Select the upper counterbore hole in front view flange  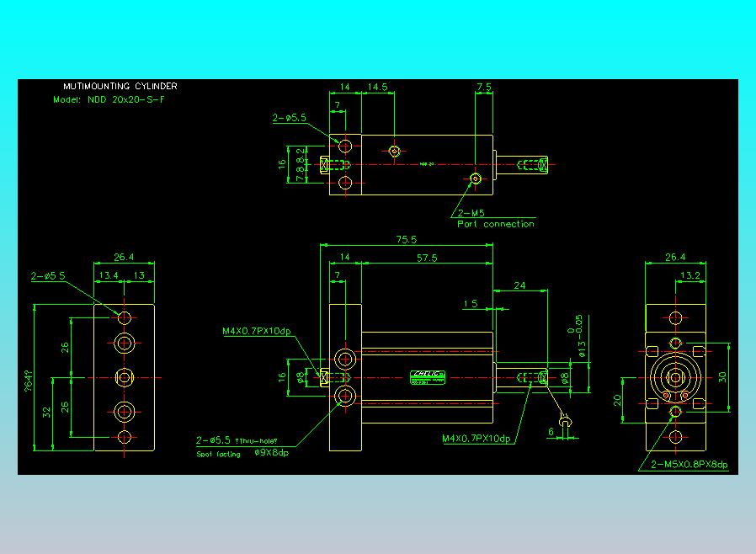point(345,360)
